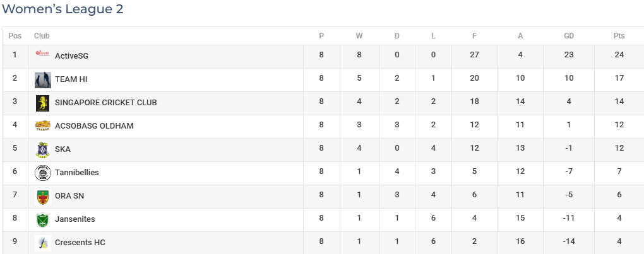
Task: Open the Singapore Cricket Club lion crest
Action: pos(43,103)
